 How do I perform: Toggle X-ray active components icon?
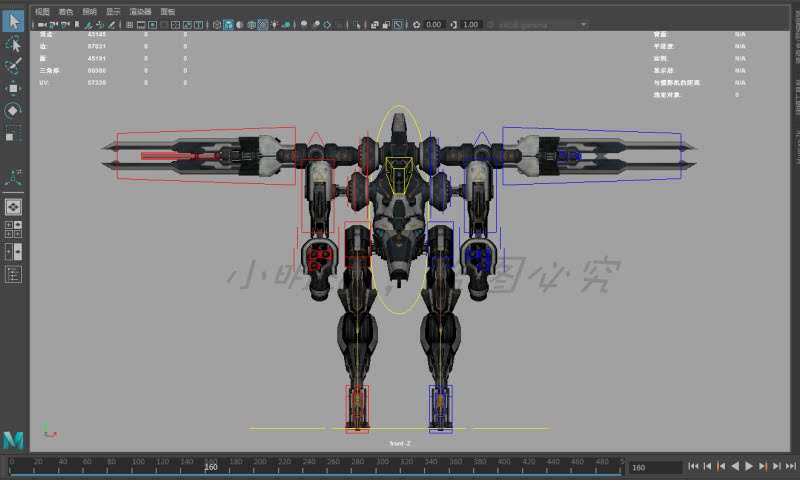click(386, 24)
